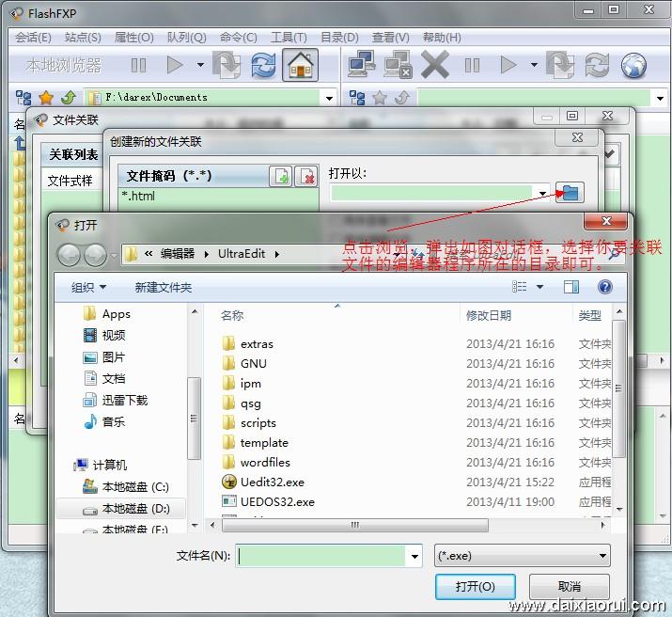The height and width of the screenshot is (617, 672).
Task: Expand the (*.exe) file type dropdown
Action: (x=603, y=556)
